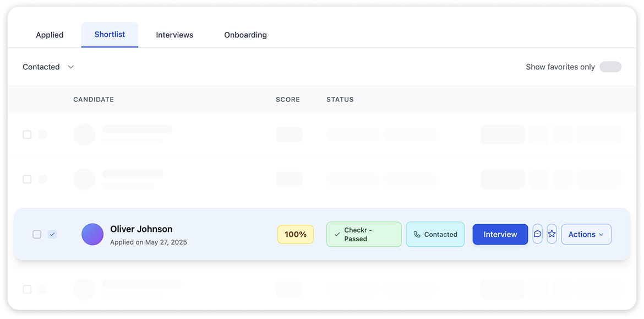Select the Shortlist tab

[110, 34]
